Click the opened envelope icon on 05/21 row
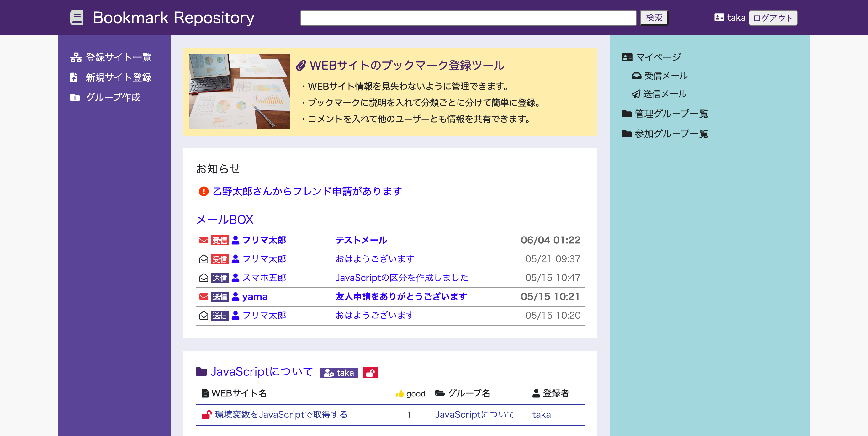The image size is (868, 436). coord(204,259)
